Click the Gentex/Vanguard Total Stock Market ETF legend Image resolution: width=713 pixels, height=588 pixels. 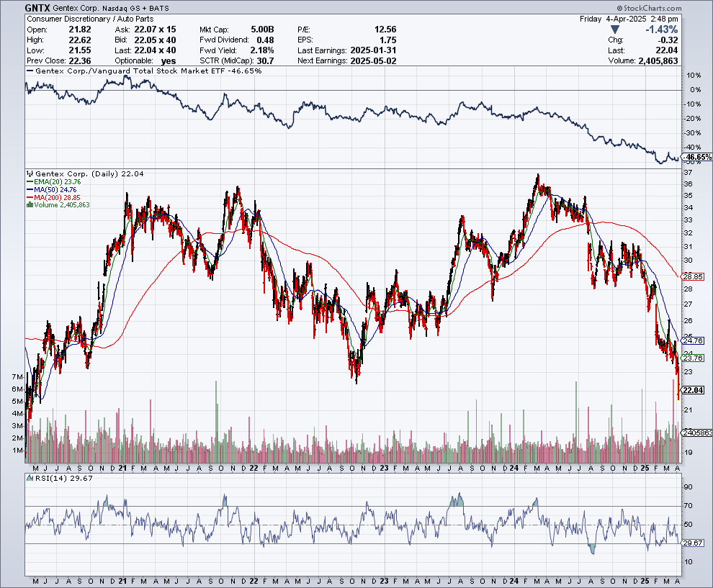point(144,71)
